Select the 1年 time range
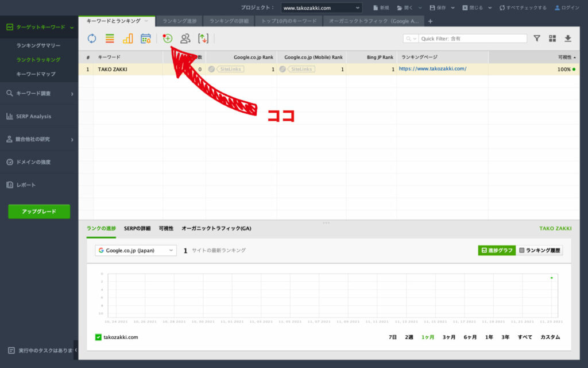The width and height of the screenshot is (588, 368). click(x=489, y=337)
